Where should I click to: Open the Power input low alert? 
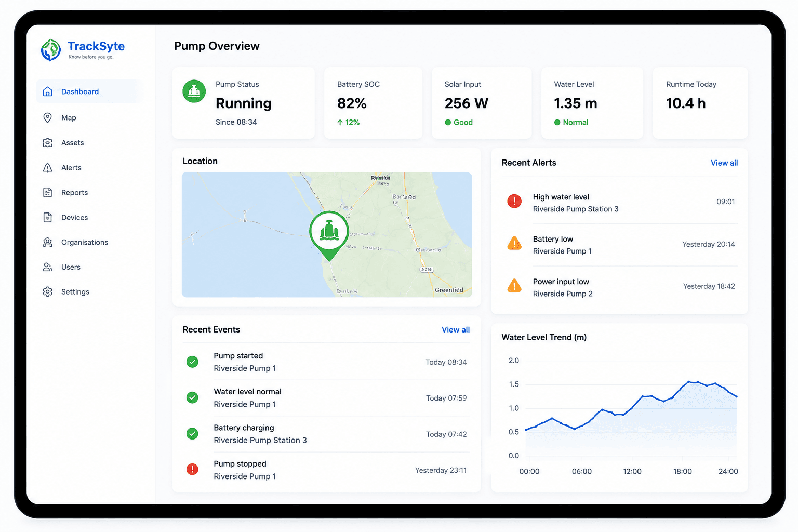(x=620, y=287)
